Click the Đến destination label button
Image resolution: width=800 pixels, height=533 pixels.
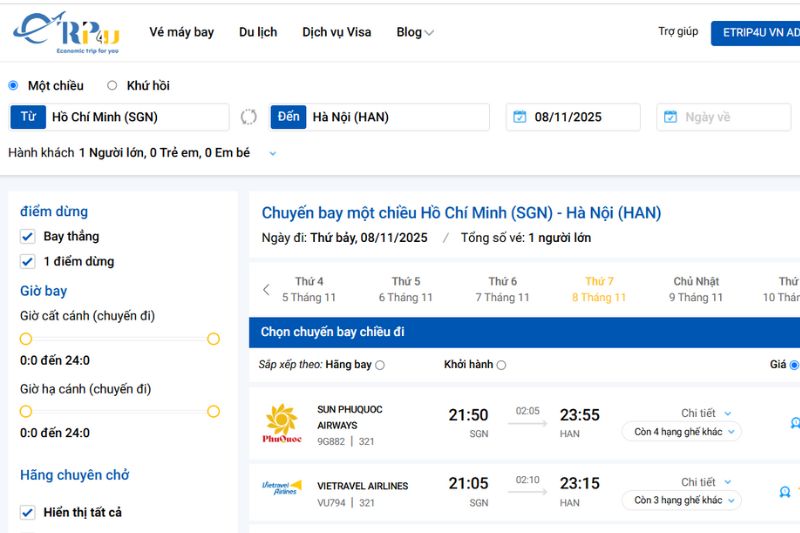[288, 117]
